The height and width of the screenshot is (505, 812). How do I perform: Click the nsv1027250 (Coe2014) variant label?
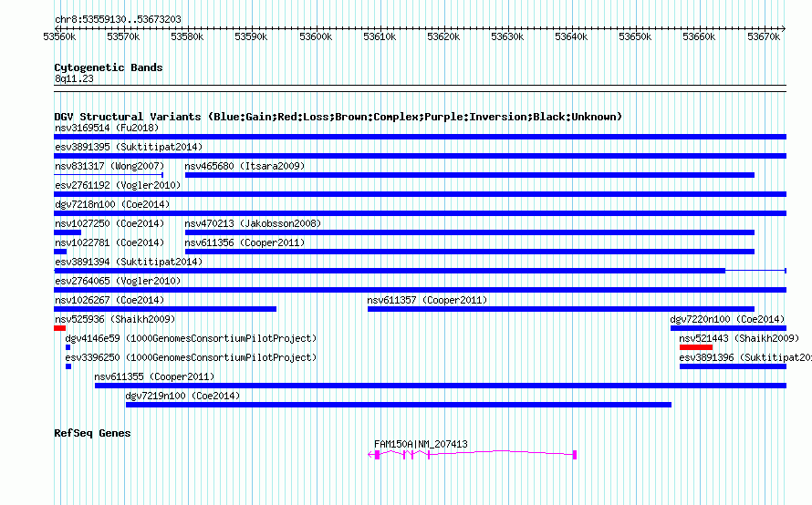(x=109, y=223)
